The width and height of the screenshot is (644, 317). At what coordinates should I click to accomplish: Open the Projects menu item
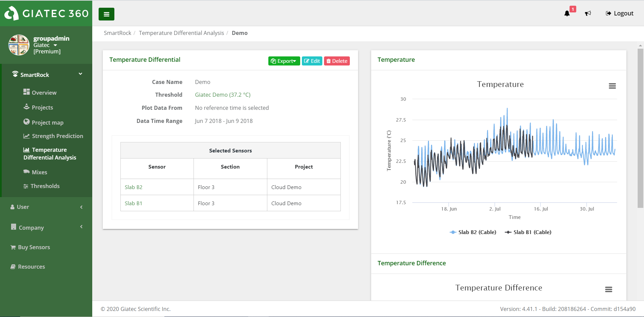pos(42,107)
